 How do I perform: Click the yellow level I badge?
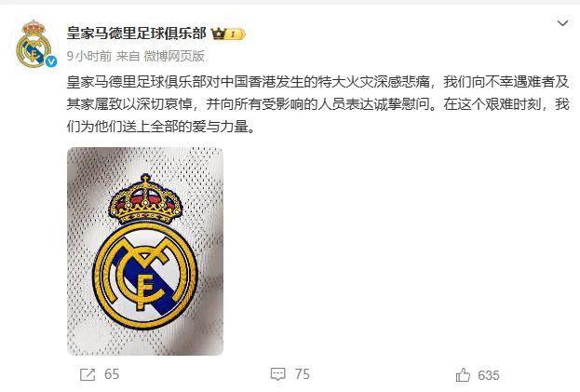236,34
